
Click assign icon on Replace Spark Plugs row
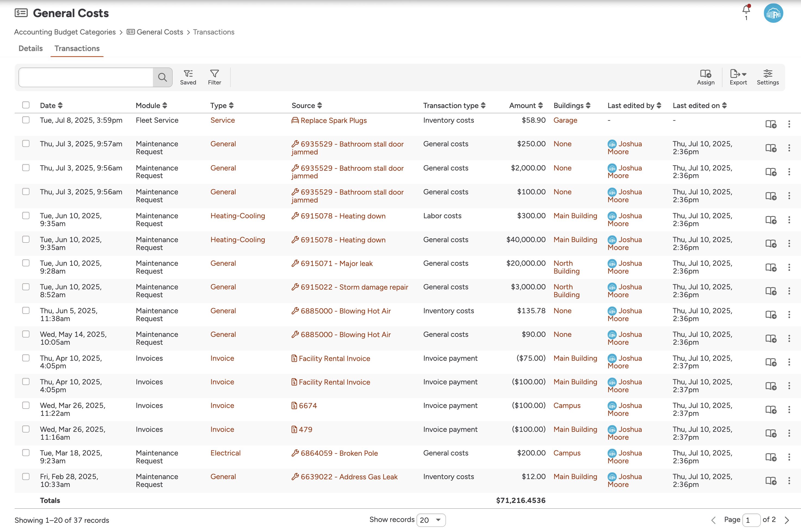pos(771,124)
